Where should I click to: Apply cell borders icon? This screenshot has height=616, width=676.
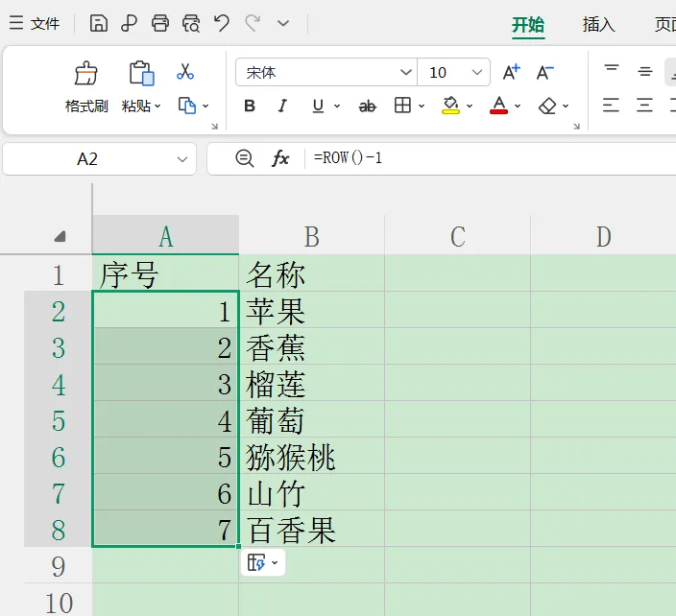coord(402,106)
